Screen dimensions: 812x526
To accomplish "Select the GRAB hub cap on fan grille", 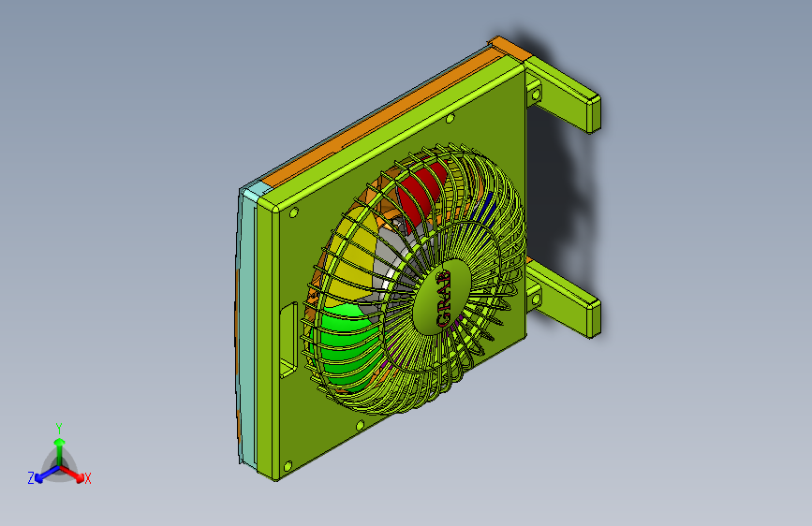I will pyautogui.click(x=442, y=298).
